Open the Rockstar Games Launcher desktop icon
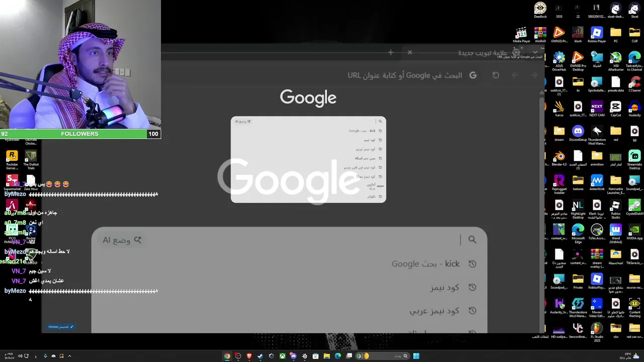Viewport: 644px width, 362px height. (x=12, y=160)
